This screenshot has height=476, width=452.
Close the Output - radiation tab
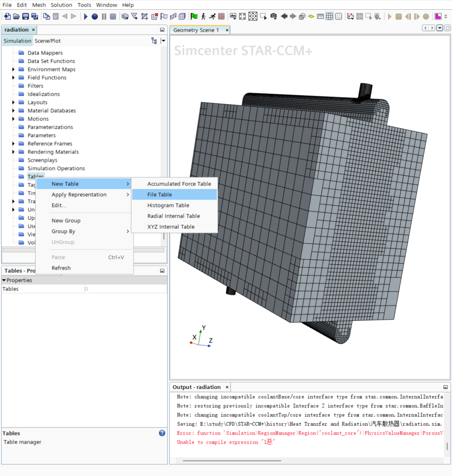point(227,387)
